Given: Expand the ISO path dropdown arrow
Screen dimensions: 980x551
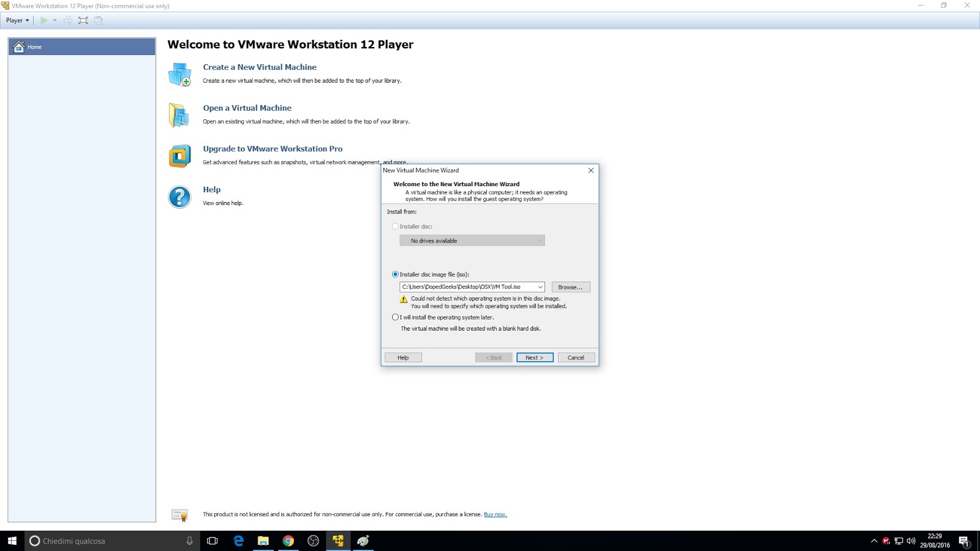Looking at the screenshot, I should pyautogui.click(x=540, y=287).
